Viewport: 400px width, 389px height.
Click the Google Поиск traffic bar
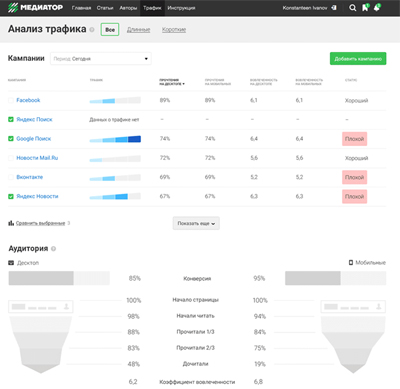click(x=115, y=139)
